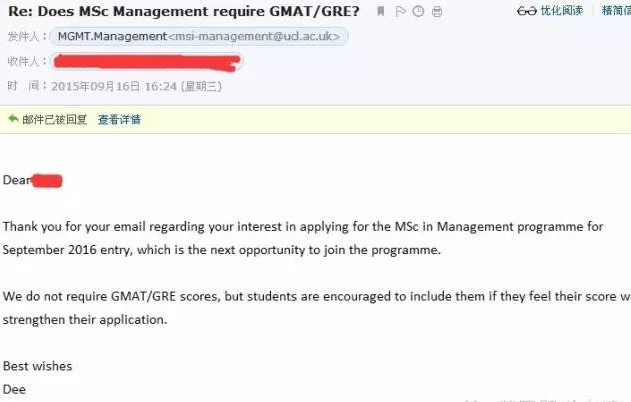Flag this email with the flag icon
Screen dimensions: 631x402
(400, 11)
